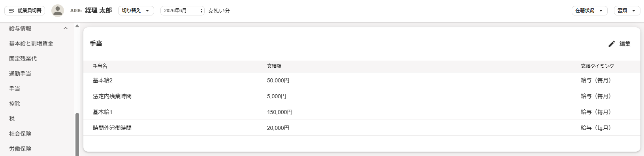
Task: Open the 在籍状況 dropdown
Action: [589, 11]
